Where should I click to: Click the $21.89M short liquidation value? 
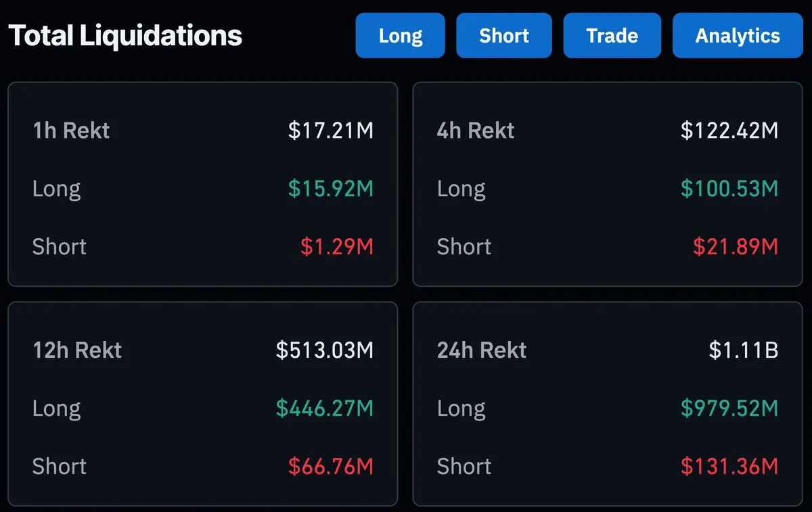click(736, 246)
